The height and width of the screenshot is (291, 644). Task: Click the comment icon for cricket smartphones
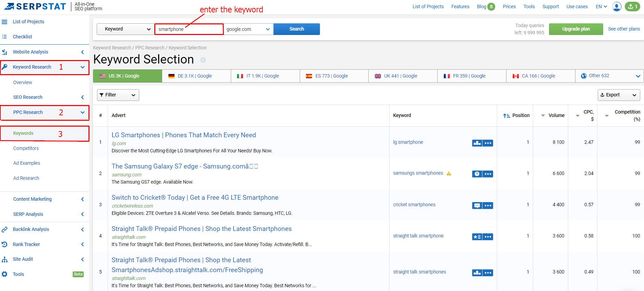tap(477, 206)
